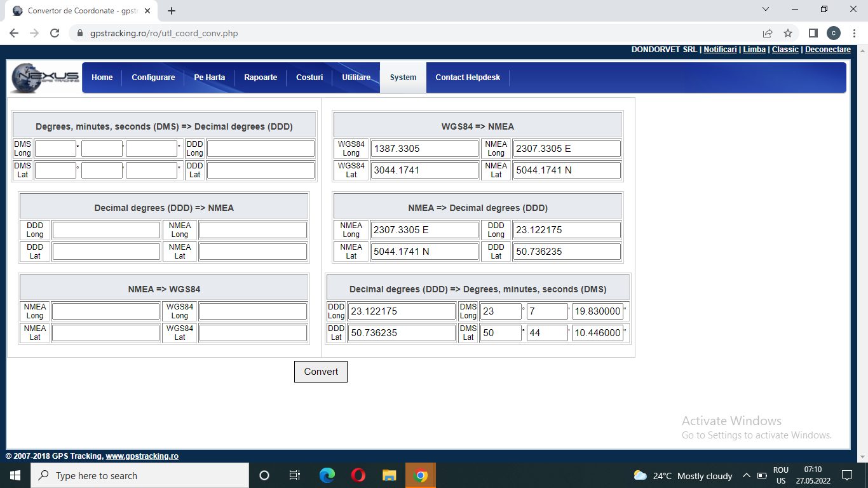The image size is (868, 488).
Task: Click the DDD Long field under DDD => NMEA
Action: point(106,230)
